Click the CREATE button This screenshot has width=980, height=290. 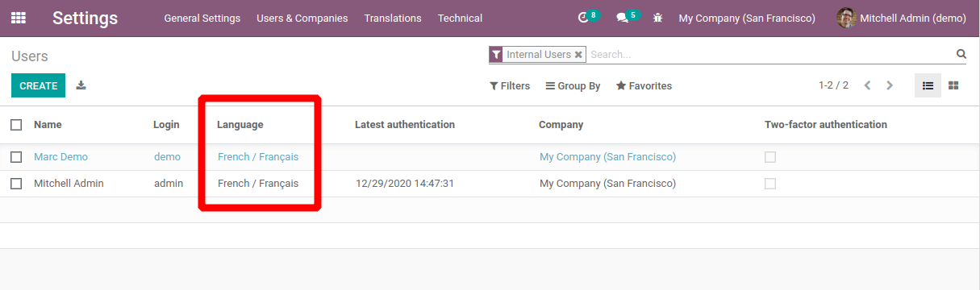pyautogui.click(x=39, y=85)
